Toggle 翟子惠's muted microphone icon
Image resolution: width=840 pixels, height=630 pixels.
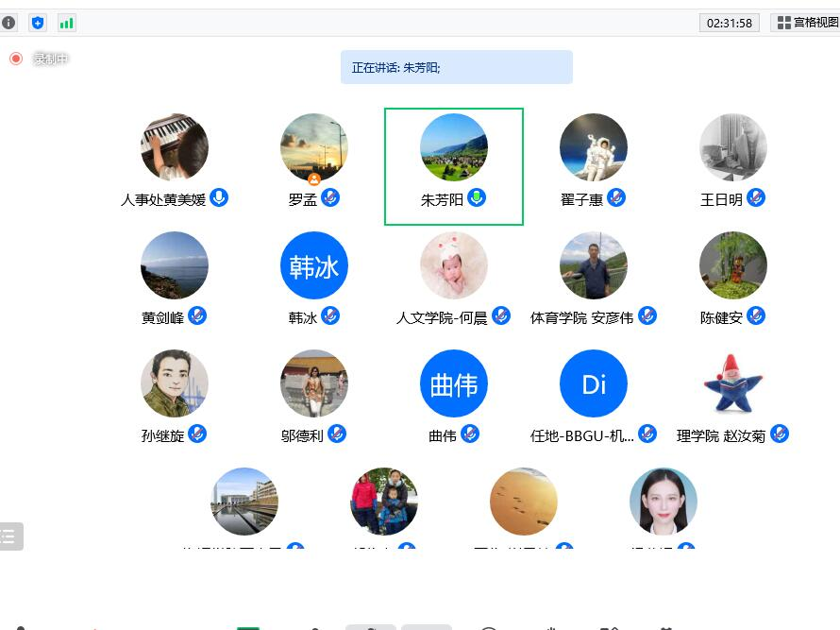coord(616,197)
